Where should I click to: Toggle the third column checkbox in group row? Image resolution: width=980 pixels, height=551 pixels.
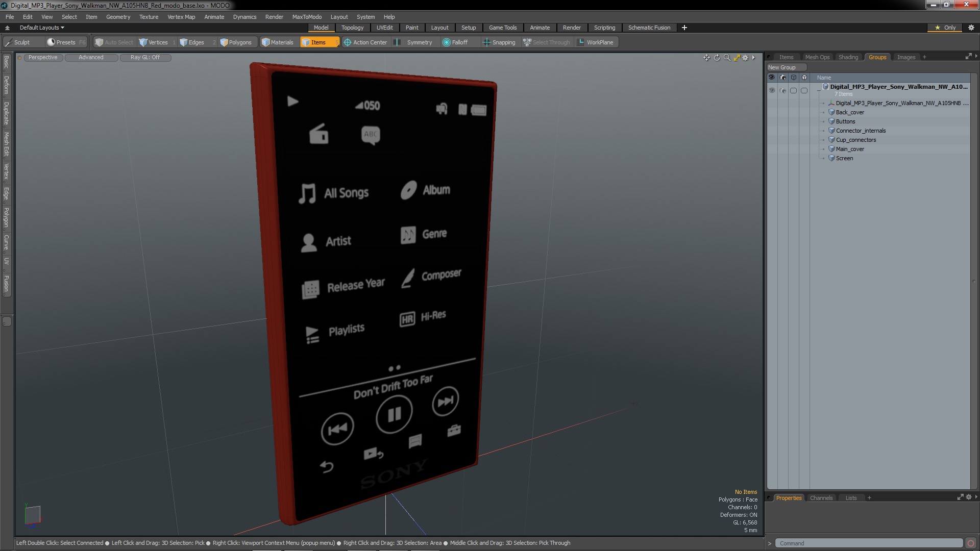point(793,90)
